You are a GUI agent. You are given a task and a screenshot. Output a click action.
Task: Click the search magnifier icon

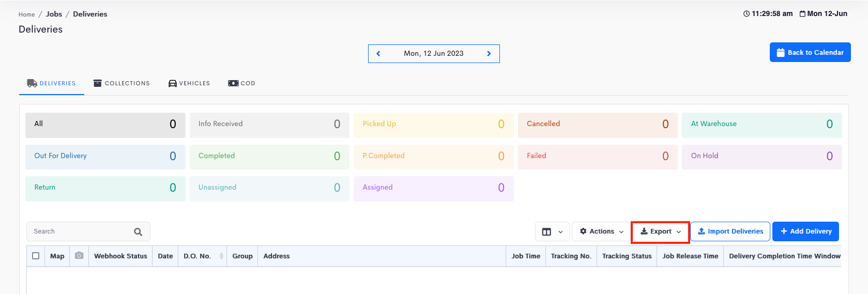click(138, 232)
